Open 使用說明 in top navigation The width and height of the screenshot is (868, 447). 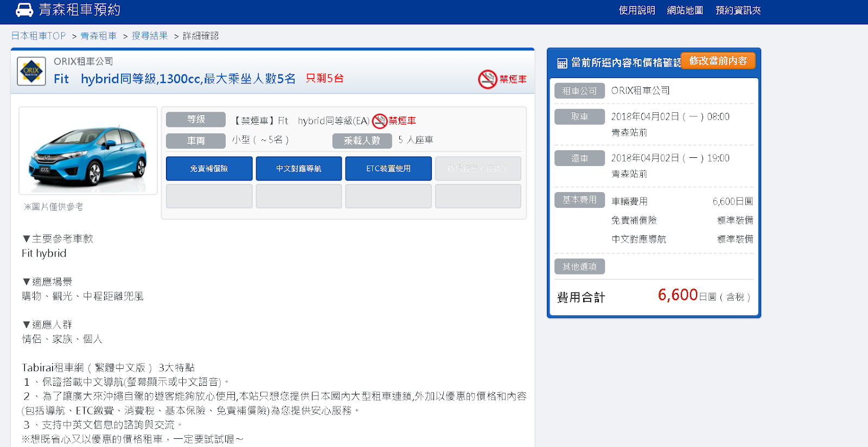(x=637, y=10)
